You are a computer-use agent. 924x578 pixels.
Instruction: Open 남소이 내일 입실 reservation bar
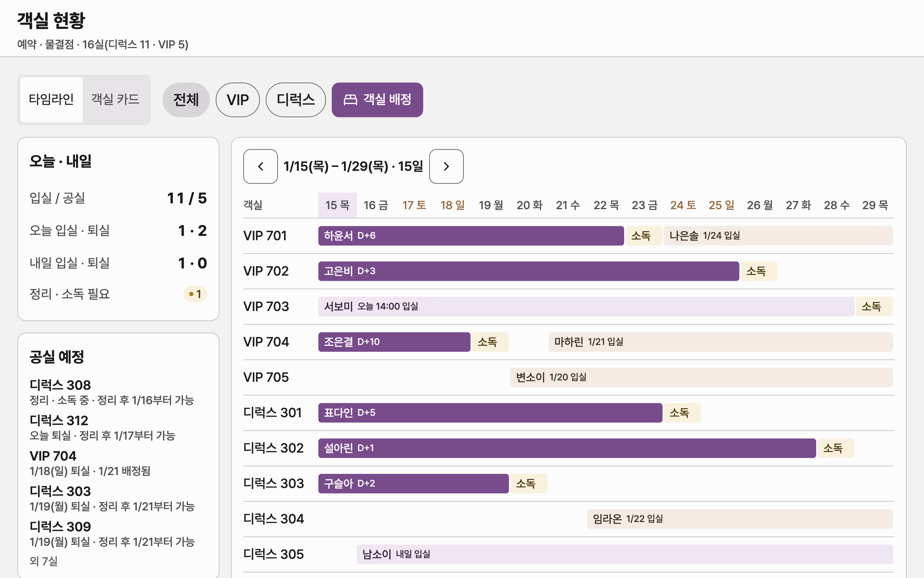[x=625, y=554]
